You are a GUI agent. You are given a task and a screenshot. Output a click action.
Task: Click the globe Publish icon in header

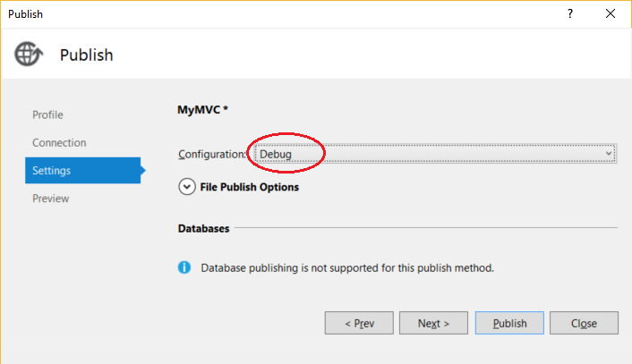pyautogui.click(x=29, y=54)
